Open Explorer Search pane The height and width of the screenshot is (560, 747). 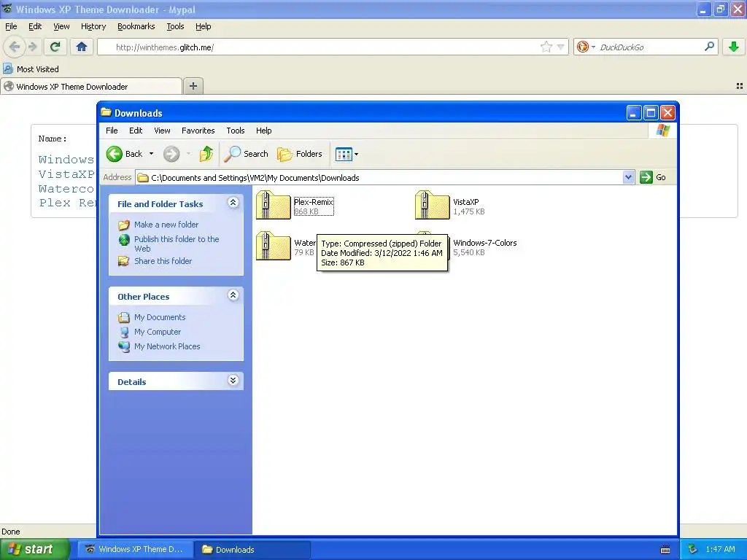[x=247, y=154]
